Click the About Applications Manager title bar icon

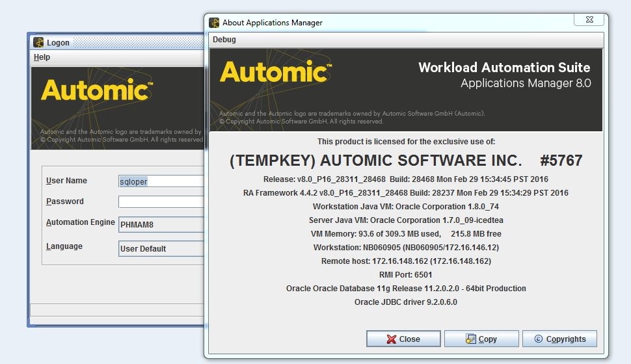(214, 23)
